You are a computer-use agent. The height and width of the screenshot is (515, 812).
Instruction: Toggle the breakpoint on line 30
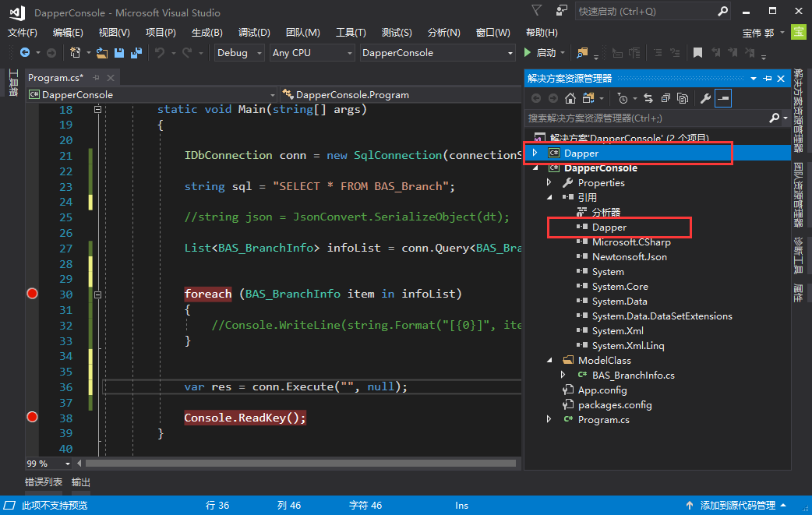coord(32,294)
